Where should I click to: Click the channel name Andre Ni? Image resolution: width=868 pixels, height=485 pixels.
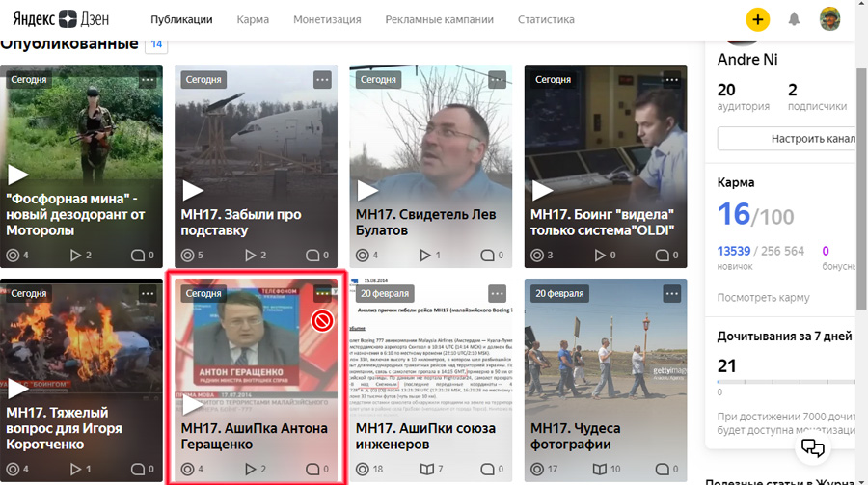(747, 59)
